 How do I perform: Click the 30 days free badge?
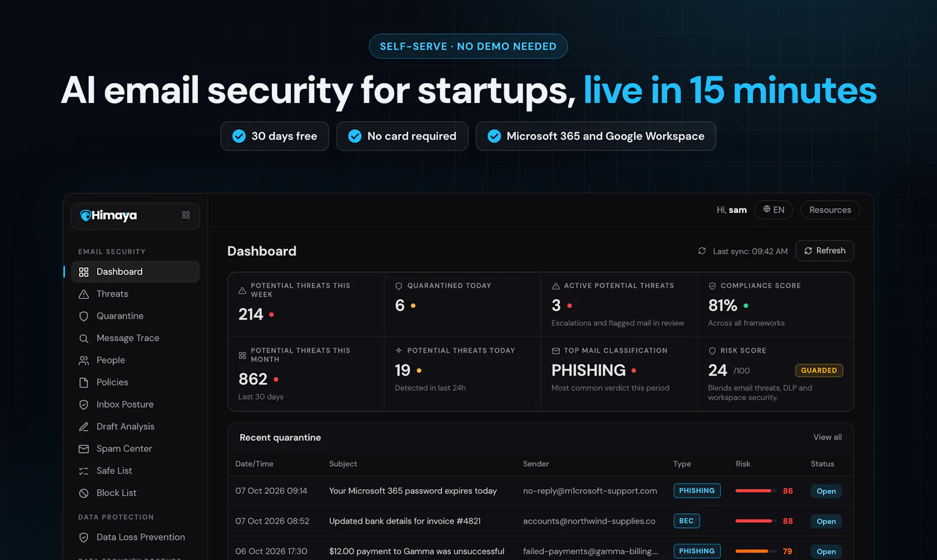[x=275, y=136]
